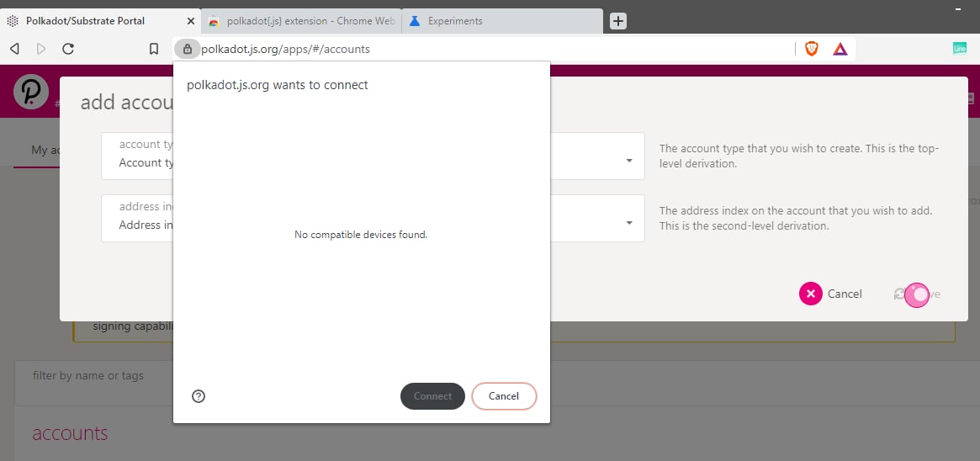Click the Save button in modal
980x461 pixels.
[x=918, y=294]
